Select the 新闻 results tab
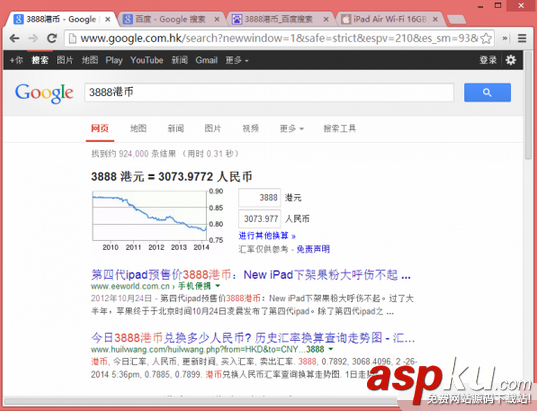The image size is (537, 411). [x=176, y=128]
